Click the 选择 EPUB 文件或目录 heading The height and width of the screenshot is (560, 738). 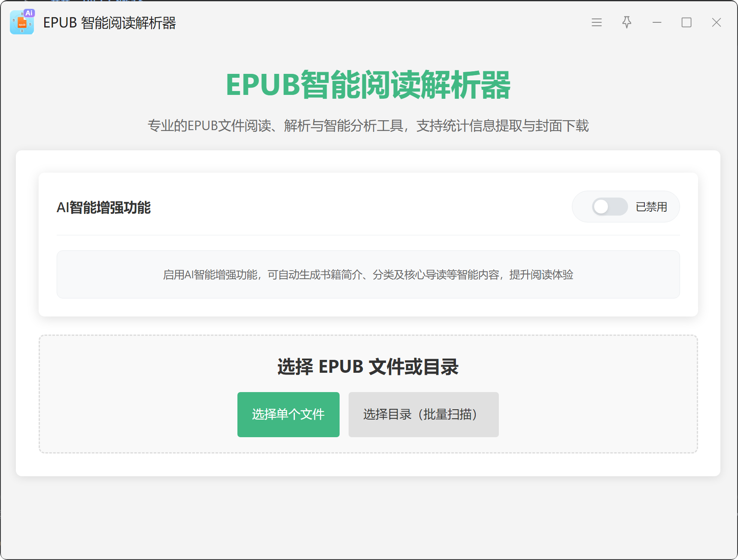pyautogui.click(x=368, y=367)
